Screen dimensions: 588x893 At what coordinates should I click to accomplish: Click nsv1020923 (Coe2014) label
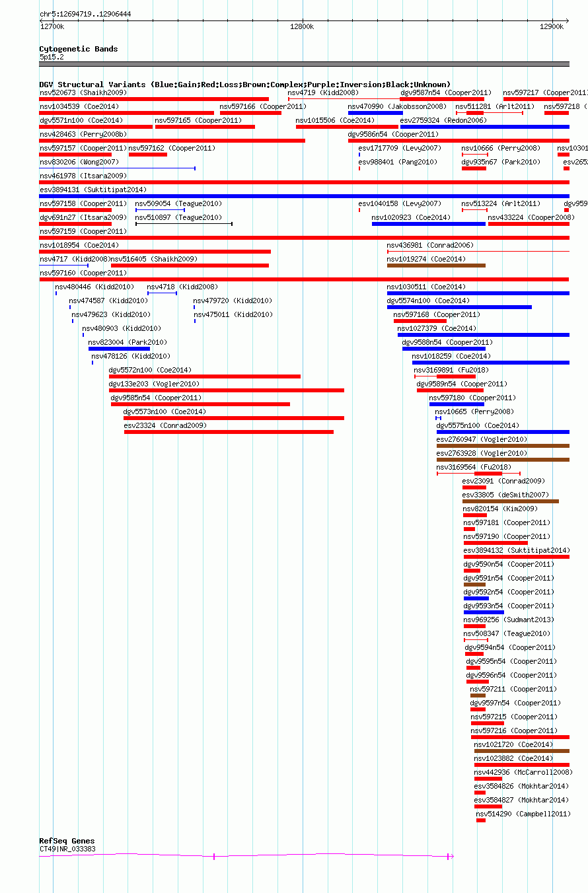[411, 217]
